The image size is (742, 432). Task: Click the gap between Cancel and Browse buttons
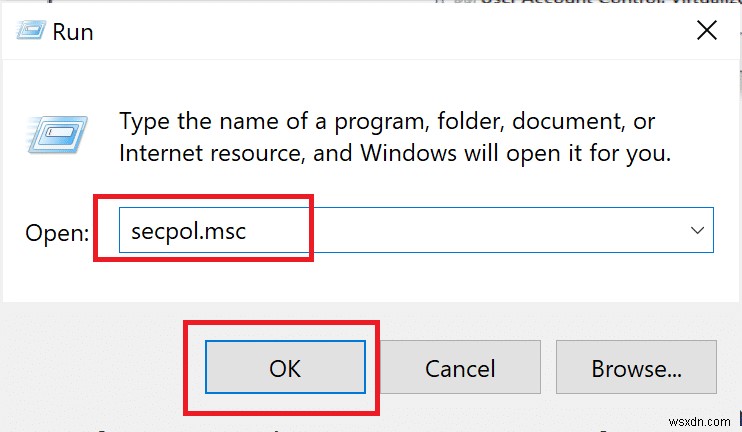point(546,368)
